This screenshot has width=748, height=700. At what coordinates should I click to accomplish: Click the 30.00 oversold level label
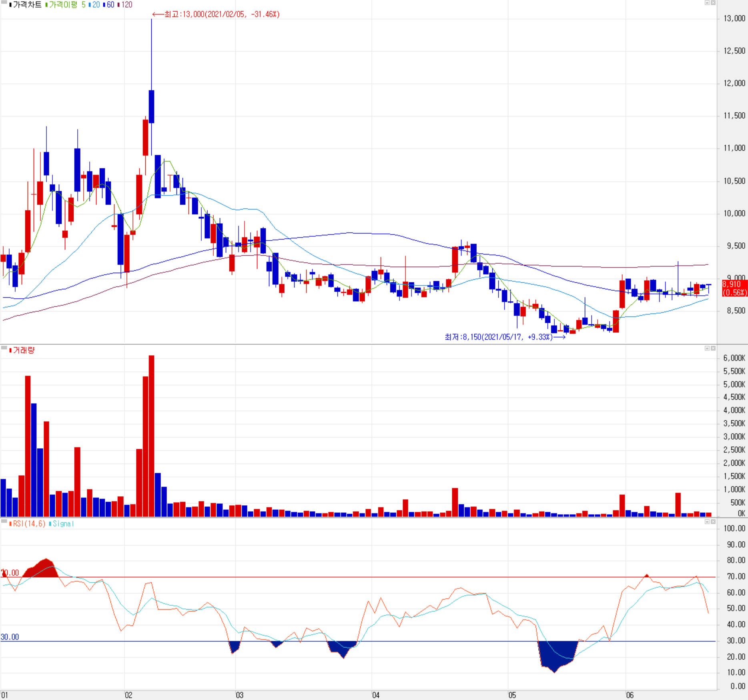coord(10,637)
